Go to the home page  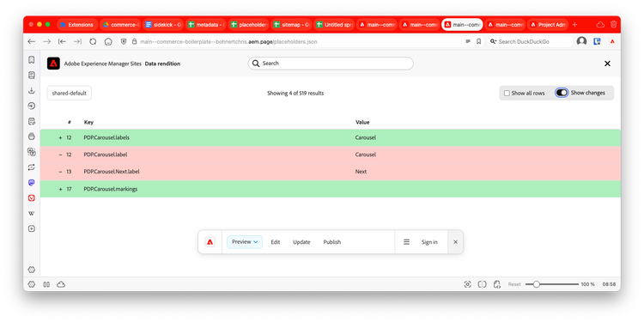108,41
